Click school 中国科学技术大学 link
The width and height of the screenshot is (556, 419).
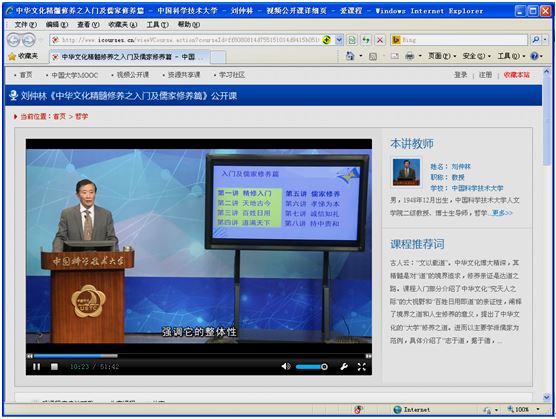tap(477, 188)
